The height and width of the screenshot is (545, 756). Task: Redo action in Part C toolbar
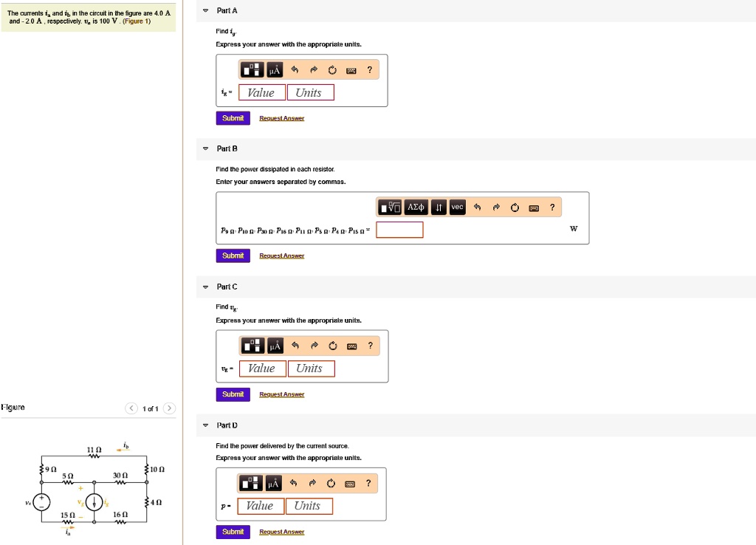pos(313,346)
